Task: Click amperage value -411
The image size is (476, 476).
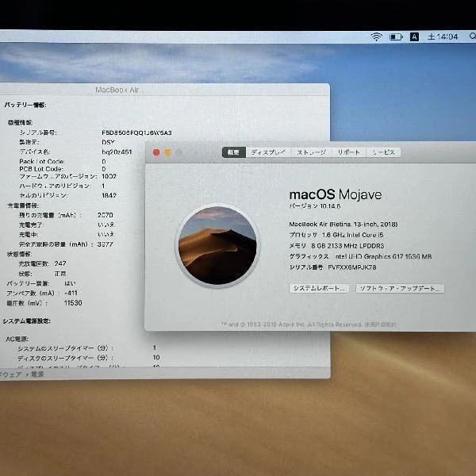Action: [71, 293]
